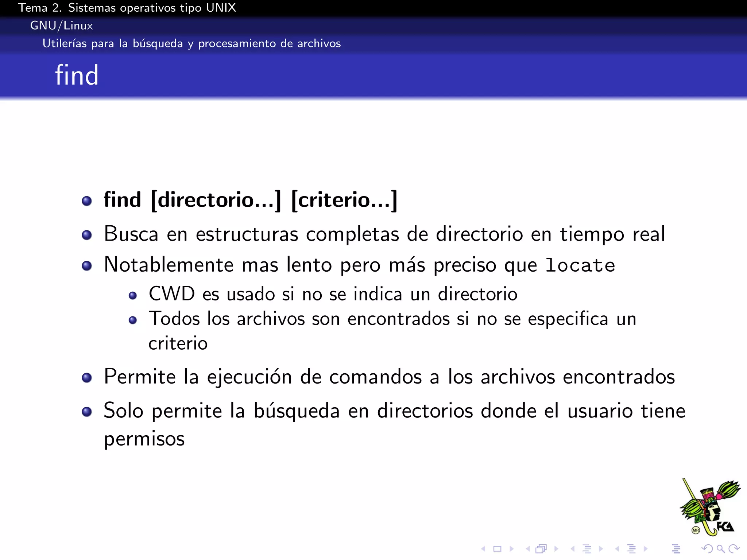The image size is (747, 560).
Task: Click the slide title 'find'
Action: pos(77,75)
